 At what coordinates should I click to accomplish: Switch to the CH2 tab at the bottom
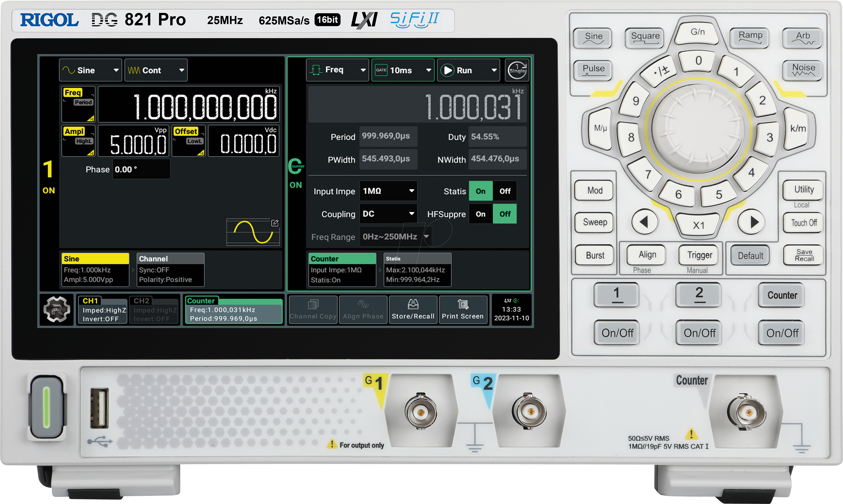154,309
